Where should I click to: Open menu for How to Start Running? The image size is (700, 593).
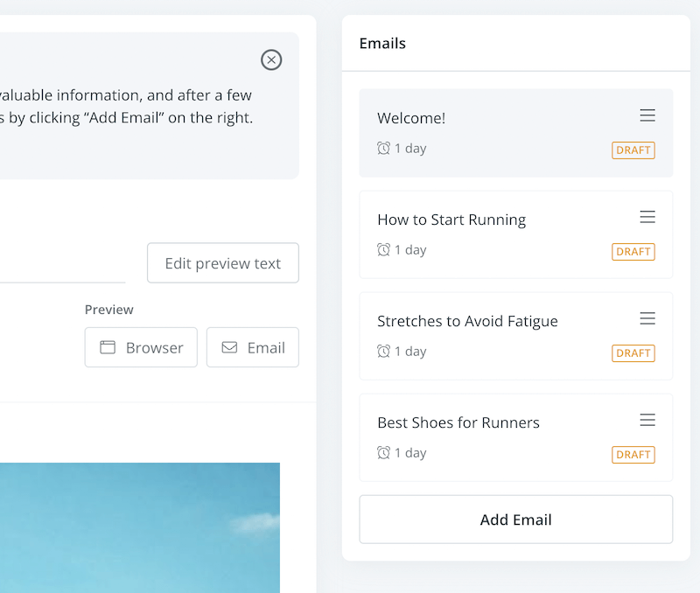tap(647, 217)
